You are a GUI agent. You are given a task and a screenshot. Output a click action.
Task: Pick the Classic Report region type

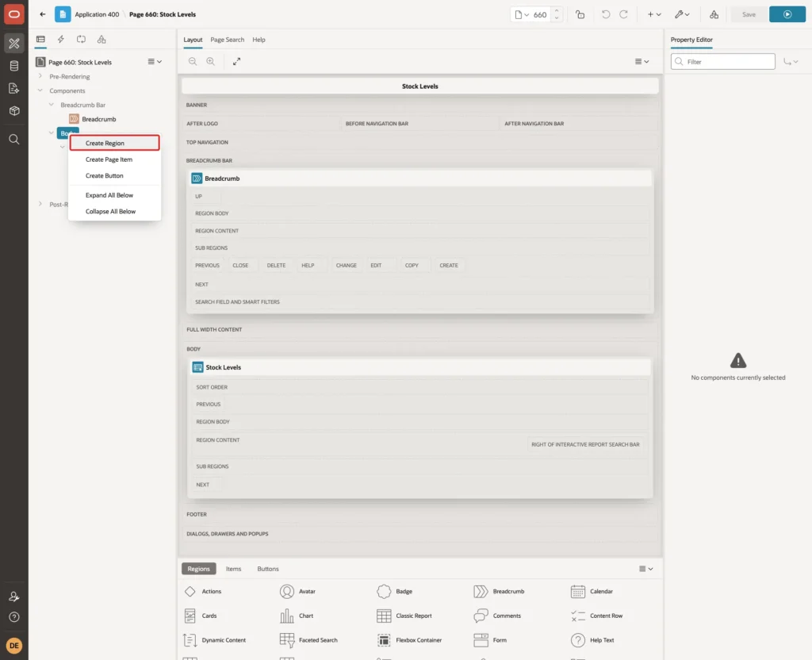(404, 616)
